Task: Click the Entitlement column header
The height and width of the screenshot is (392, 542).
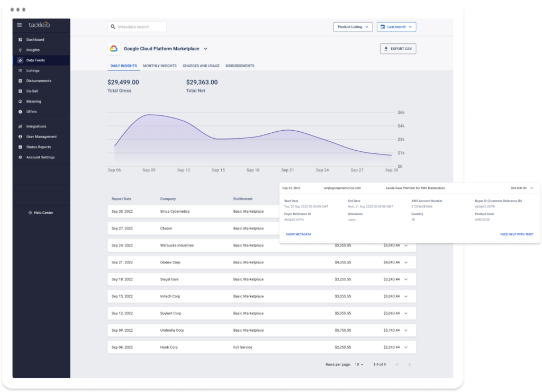Action: [x=242, y=199]
